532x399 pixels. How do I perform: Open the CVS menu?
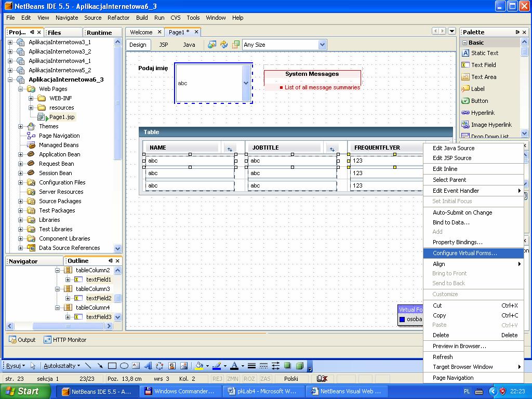pyautogui.click(x=176, y=18)
